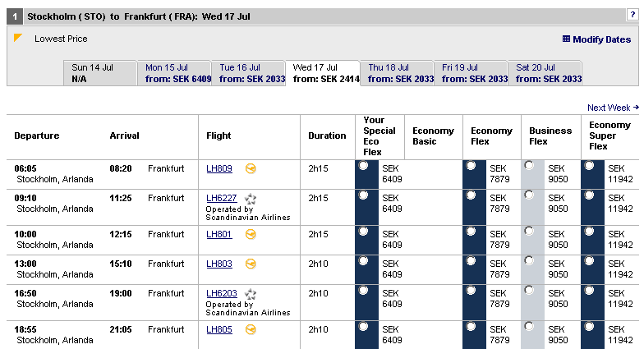Click the Lufthansa logo beside flight LH805
The image size is (644, 349).
tap(251, 329)
